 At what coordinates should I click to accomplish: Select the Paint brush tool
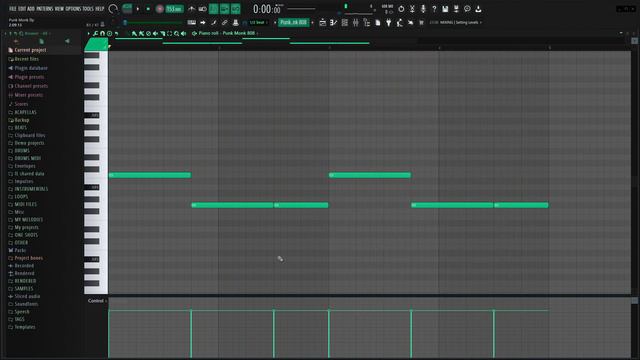tap(141, 33)
